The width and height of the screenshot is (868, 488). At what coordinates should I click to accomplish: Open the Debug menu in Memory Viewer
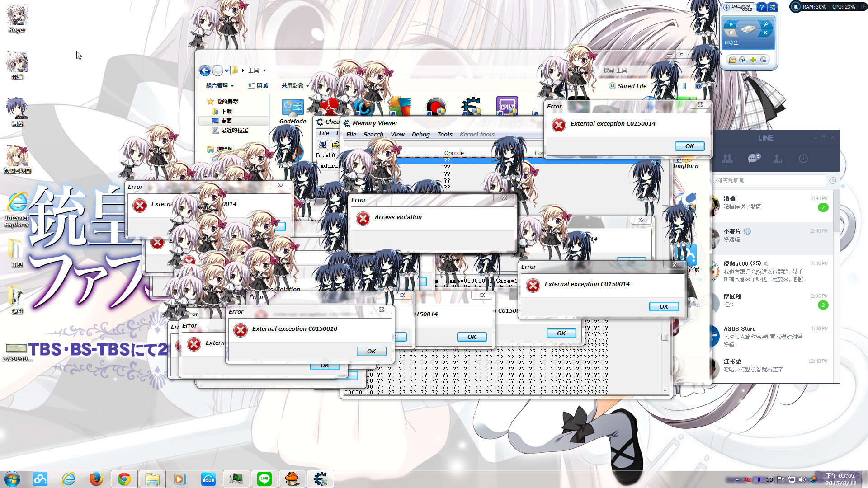click(x=420, y=135)
